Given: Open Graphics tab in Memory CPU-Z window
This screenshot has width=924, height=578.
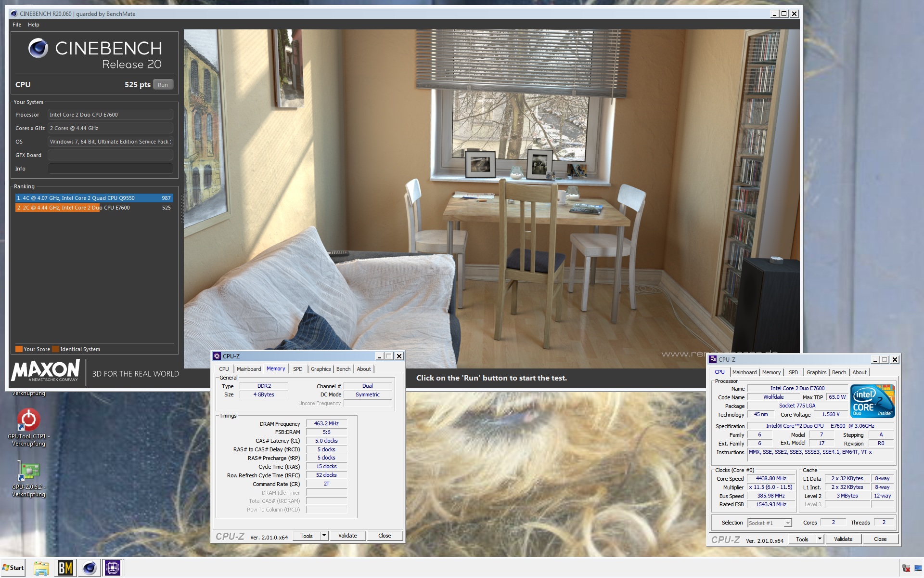Looking at the screenshot, I should click(321, 369).
